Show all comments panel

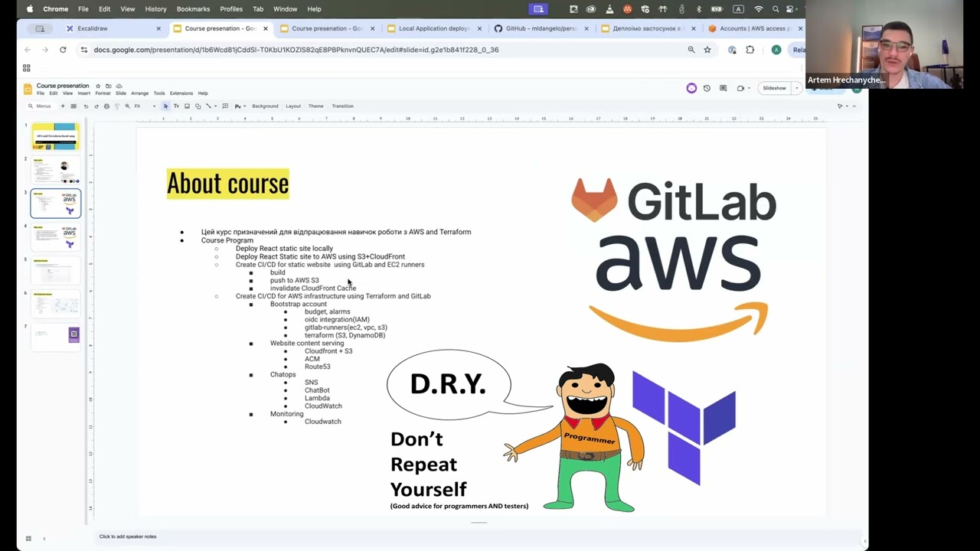coord(724,88)
